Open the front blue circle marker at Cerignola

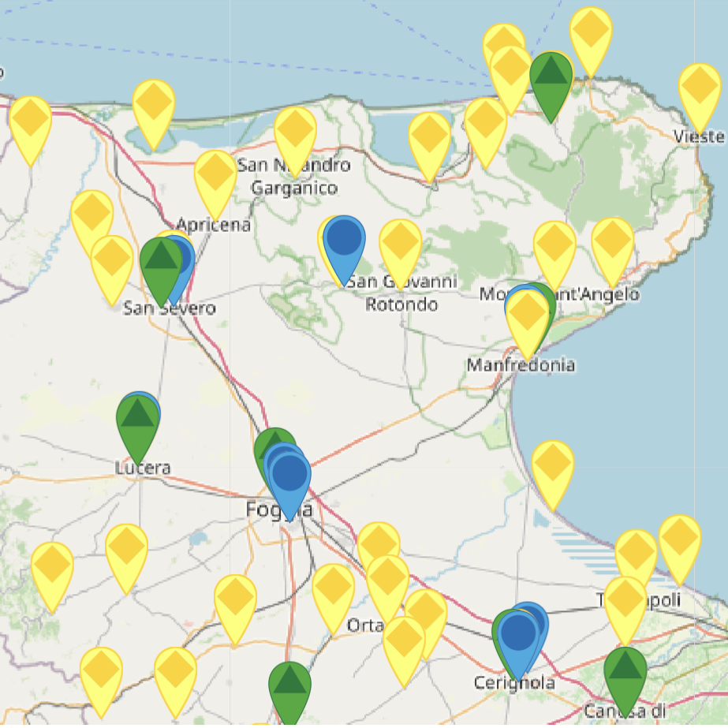point(519,637)
